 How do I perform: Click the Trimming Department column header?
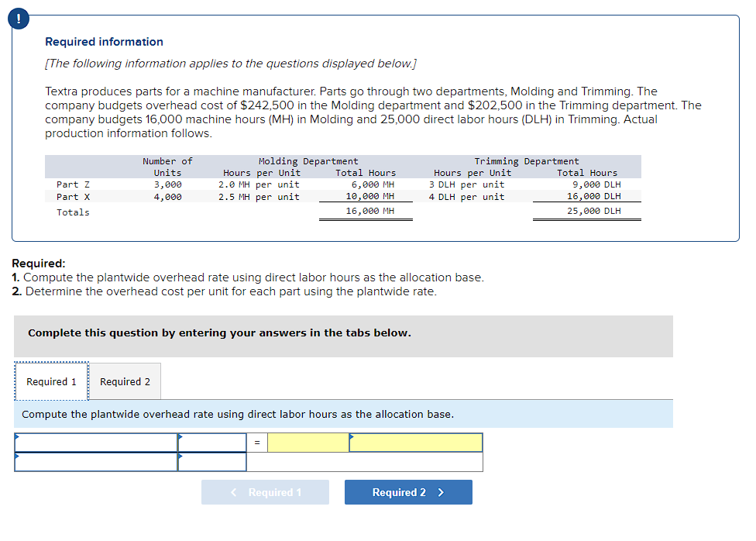(x=527, y=161)
